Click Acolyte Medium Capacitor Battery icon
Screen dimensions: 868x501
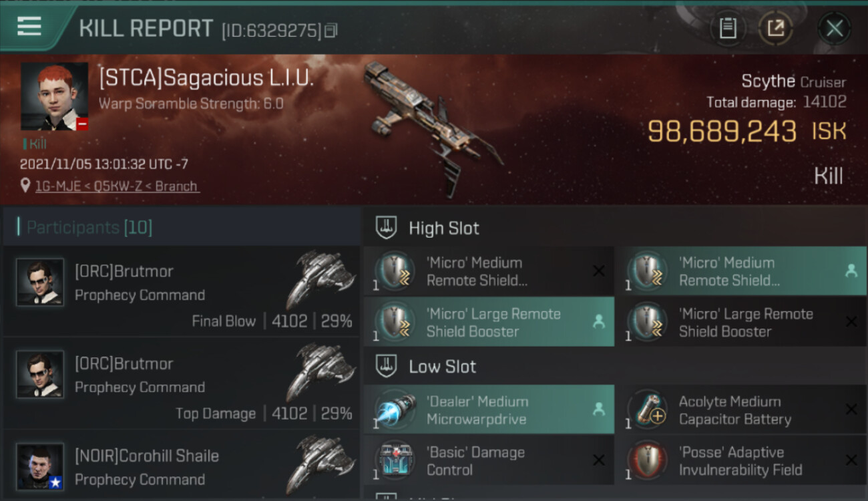click(647, 410)
